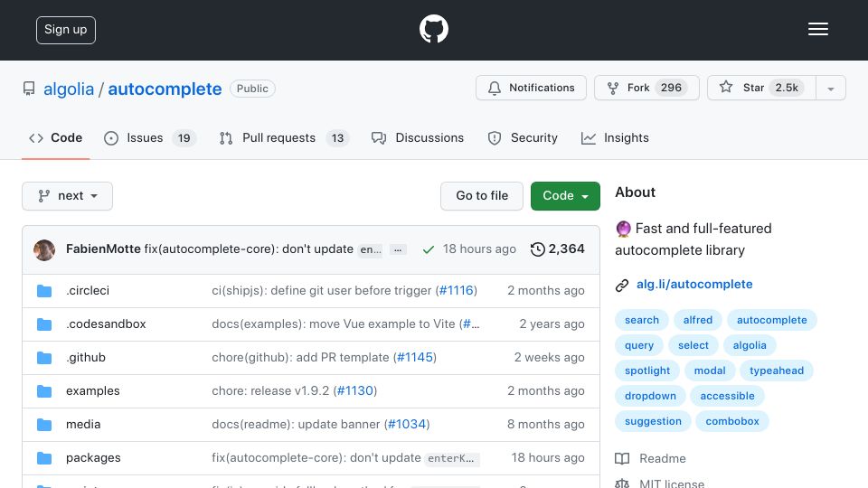Click the packages folder icon

[44, 458]
